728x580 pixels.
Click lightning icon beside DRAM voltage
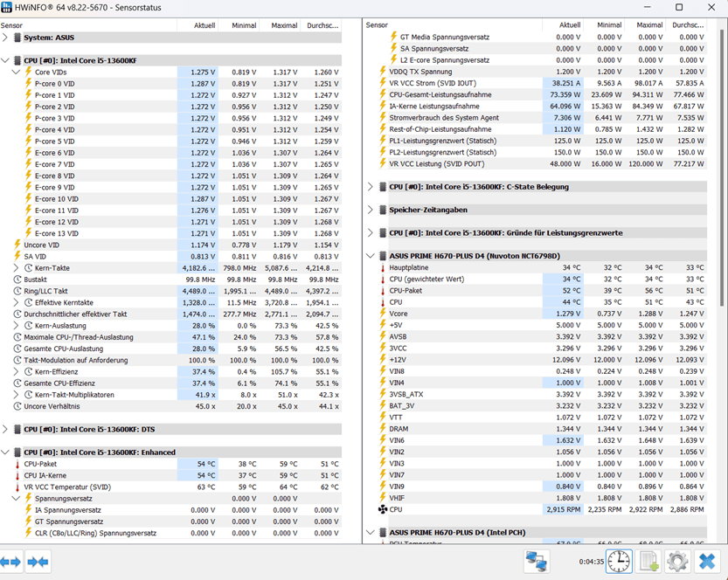[x=383, y=429]
